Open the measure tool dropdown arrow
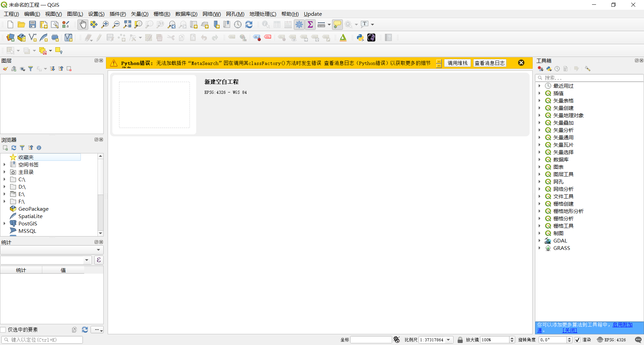The width and height of the screenshot is (644, 345). coord(329,24)
